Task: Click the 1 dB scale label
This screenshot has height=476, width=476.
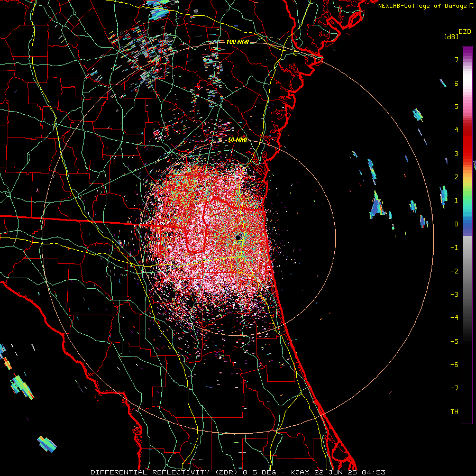Action: pos(456,200)
